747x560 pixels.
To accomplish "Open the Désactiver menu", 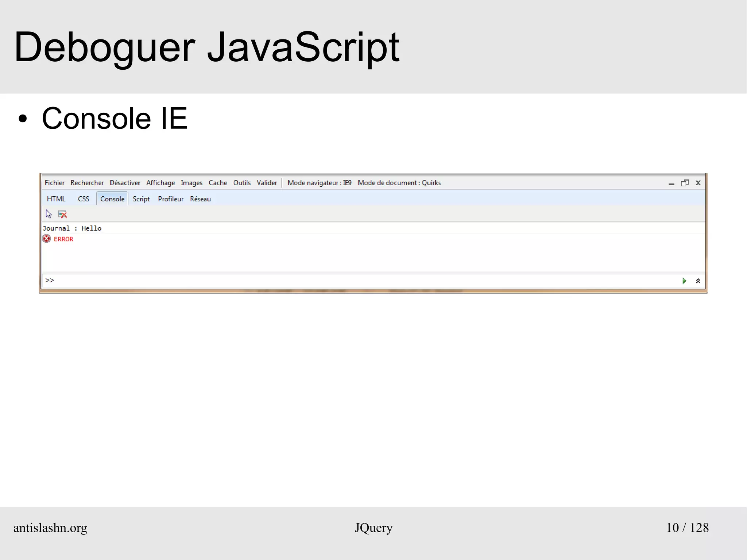I will click(125, 183).
